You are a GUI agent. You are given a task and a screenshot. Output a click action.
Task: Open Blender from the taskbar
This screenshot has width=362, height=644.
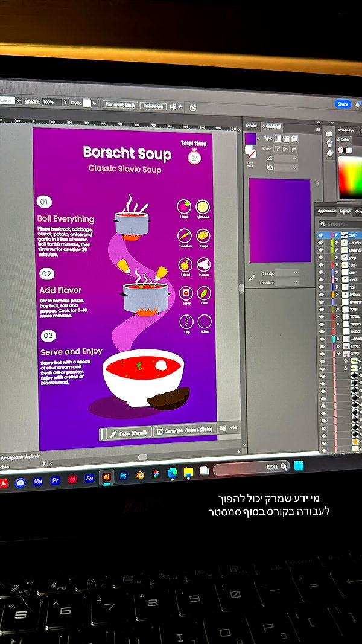(140, 475)
